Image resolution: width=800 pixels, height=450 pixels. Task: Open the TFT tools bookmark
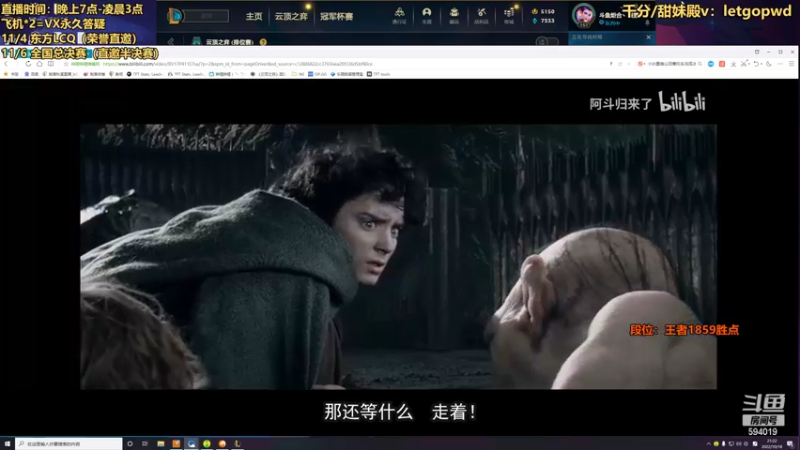pyautogui.click(x=379, y=74)
